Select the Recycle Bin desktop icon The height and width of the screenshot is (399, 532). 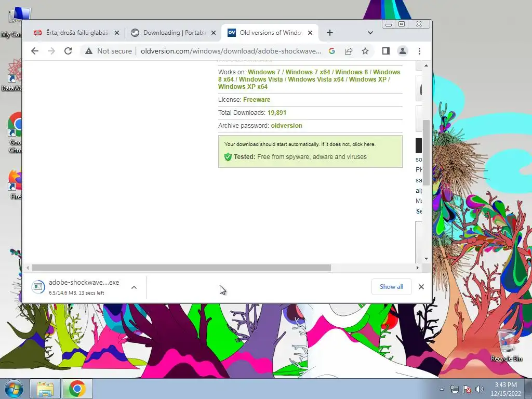point(507,344)
